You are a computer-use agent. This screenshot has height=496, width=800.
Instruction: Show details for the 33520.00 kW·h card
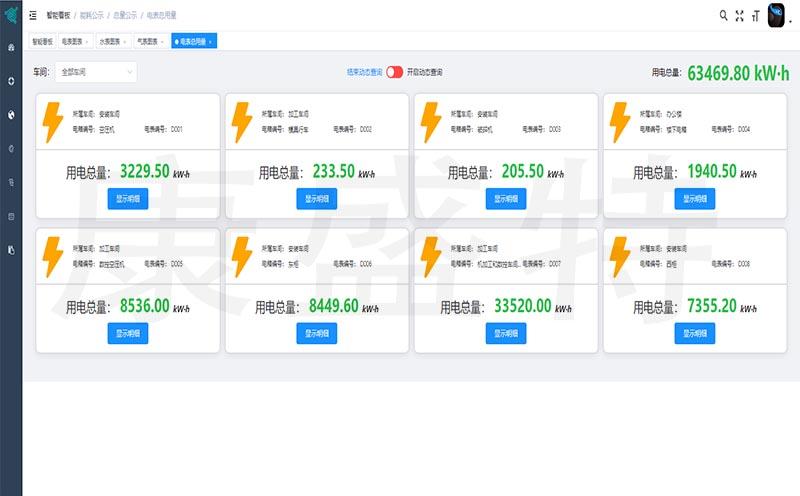pos(506,333)
